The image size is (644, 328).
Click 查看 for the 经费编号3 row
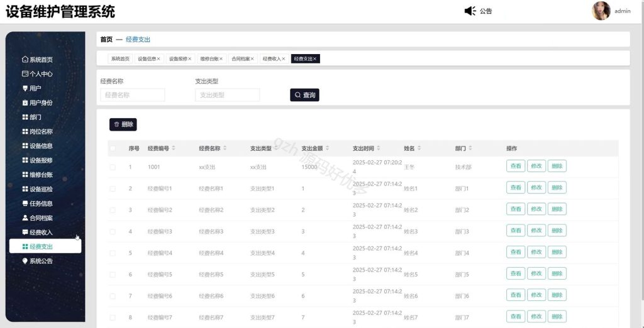click(516, 231)
